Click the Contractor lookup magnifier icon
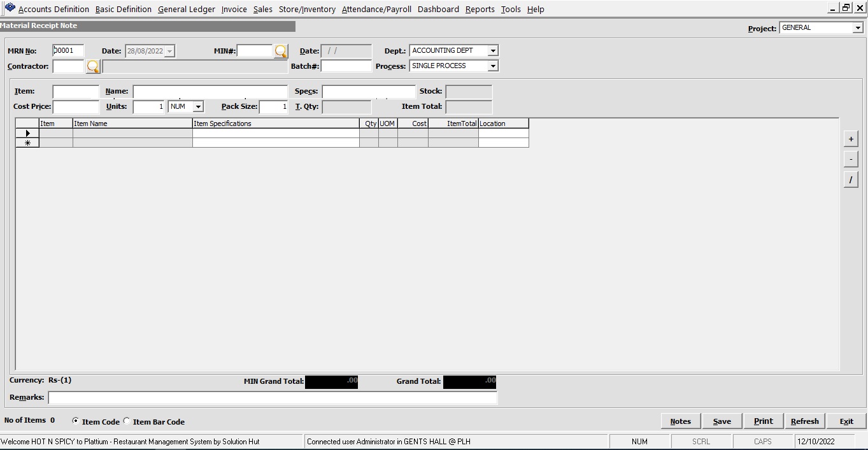 point(93,66)
